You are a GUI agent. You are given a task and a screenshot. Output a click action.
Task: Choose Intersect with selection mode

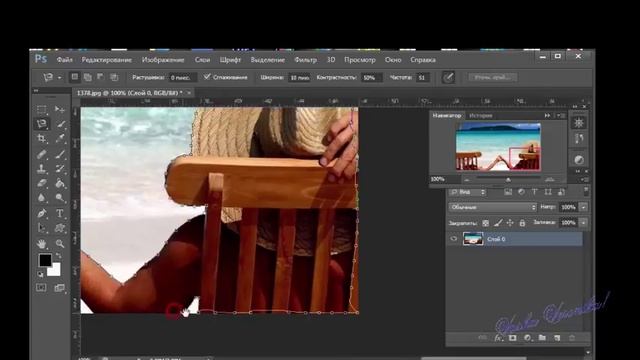114,77
